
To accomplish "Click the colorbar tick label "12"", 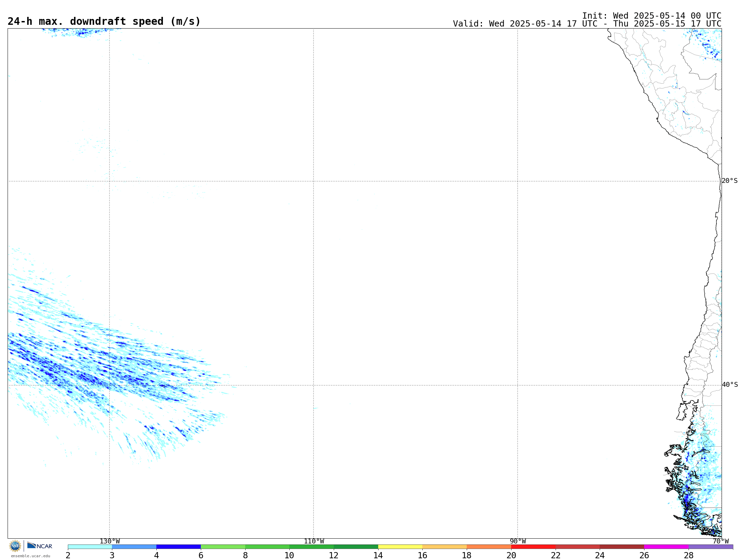I will (x=334, y=556).
